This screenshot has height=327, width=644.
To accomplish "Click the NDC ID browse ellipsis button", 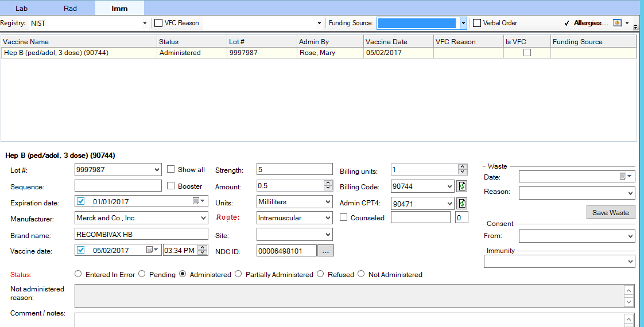I will 325,251.
